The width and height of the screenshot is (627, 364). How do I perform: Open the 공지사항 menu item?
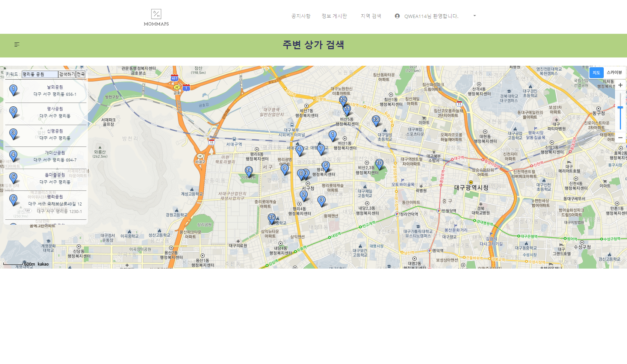click(300, 16)
